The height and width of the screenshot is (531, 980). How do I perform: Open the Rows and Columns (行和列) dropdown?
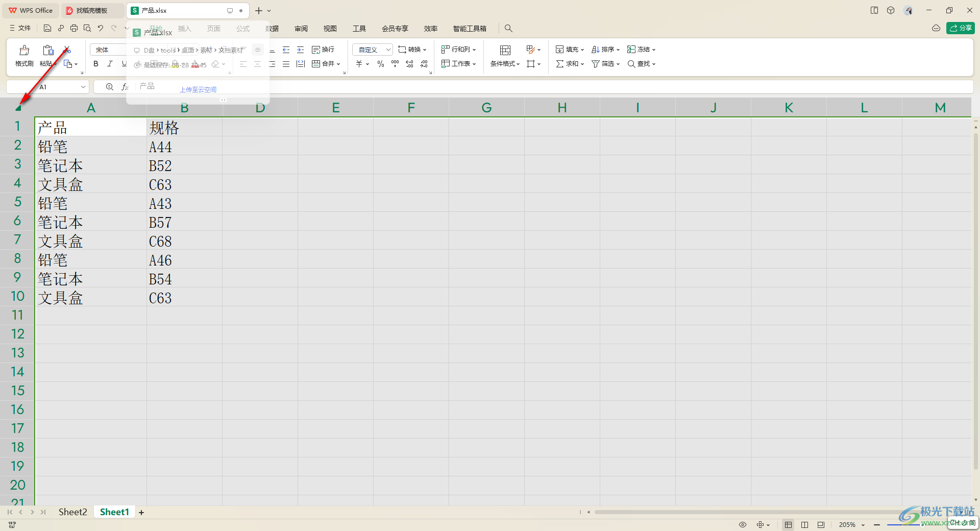459,50
